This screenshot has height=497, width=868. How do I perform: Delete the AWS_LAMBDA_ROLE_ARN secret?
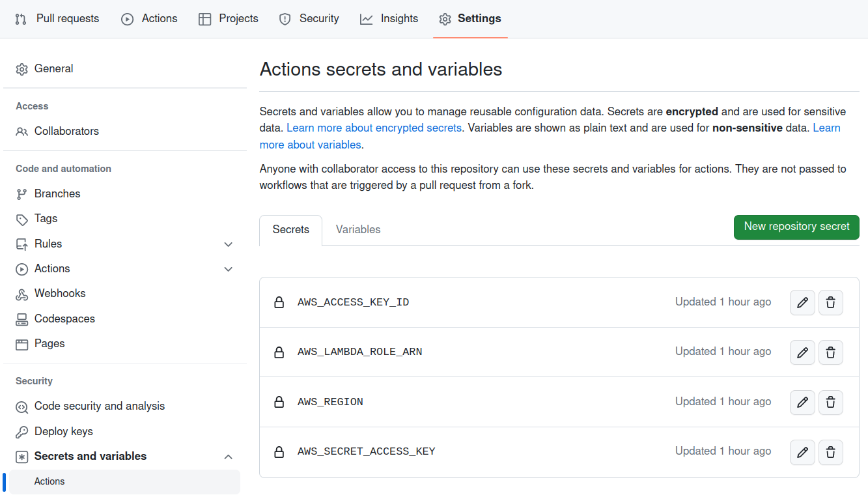tap(830, 352)
